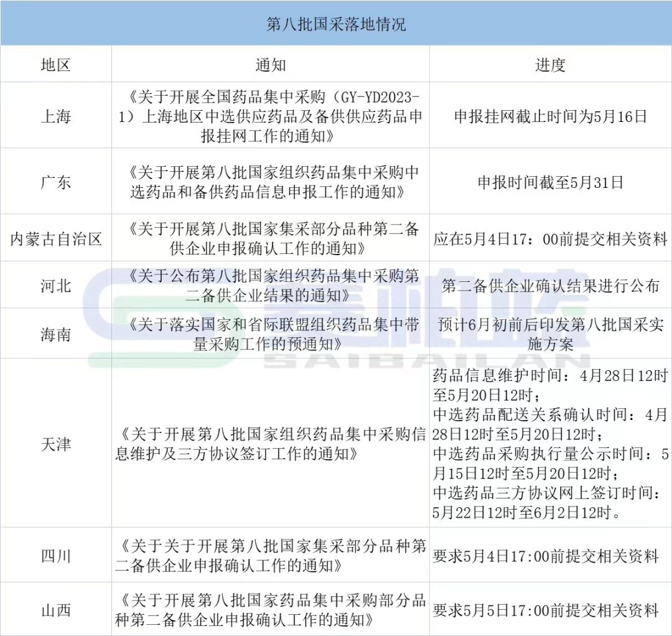Click Tianjin progress line 中选药品三方协议网上签订时间
This screenshot has height=636, width=672.
click(x=547, y=502)
